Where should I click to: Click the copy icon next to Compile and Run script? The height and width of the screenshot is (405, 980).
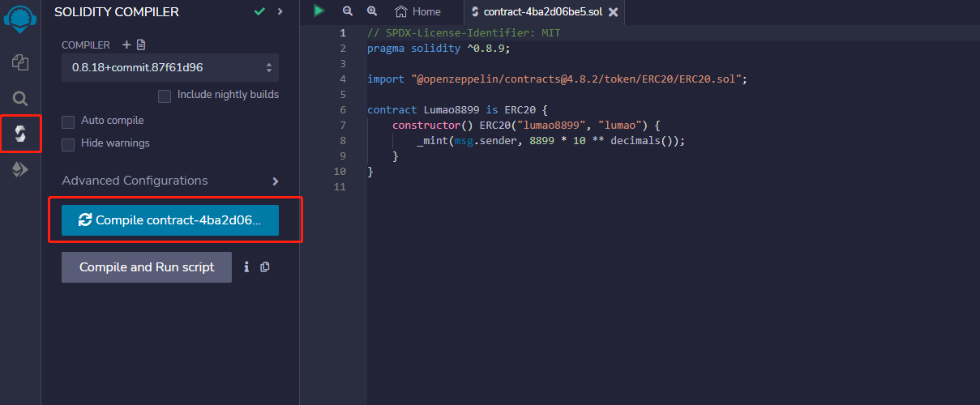[265, 266]
